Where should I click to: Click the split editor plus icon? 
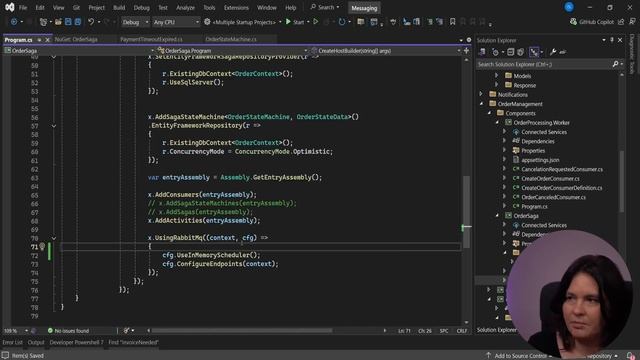coord(466,51)
